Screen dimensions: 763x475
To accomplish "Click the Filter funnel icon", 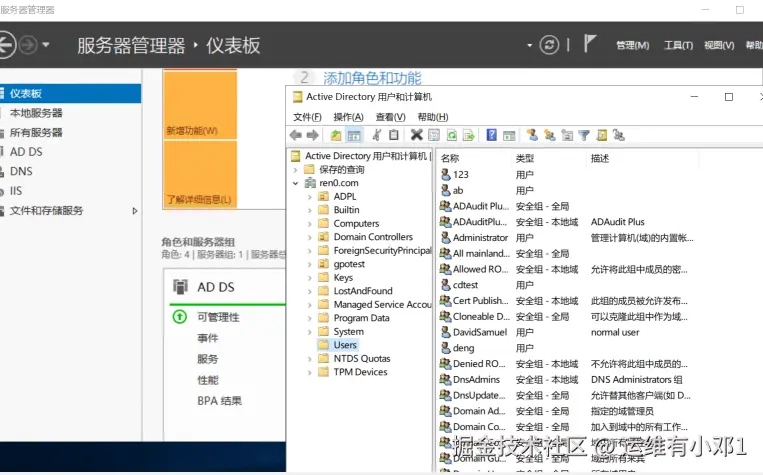I will 584,135.
